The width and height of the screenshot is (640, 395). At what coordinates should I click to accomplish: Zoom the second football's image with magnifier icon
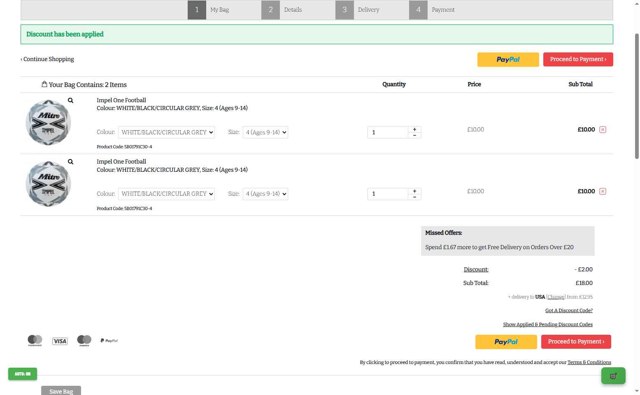tap(71, 162)
